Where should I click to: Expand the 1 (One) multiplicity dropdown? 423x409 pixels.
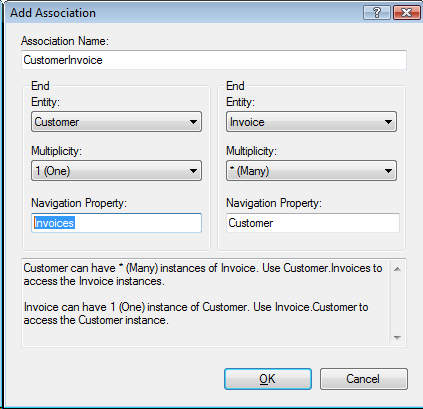[x=116, y=171]
